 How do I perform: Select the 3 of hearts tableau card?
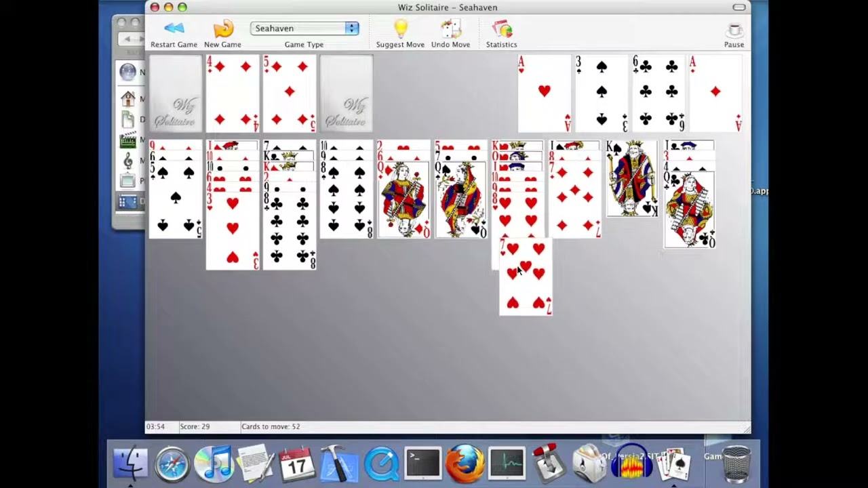point(233,230)
